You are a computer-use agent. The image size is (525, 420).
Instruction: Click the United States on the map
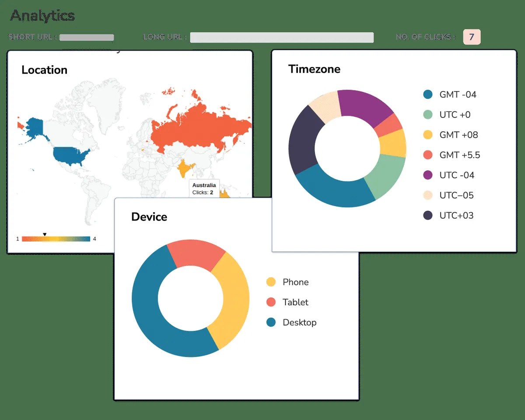tap(70, 155)
